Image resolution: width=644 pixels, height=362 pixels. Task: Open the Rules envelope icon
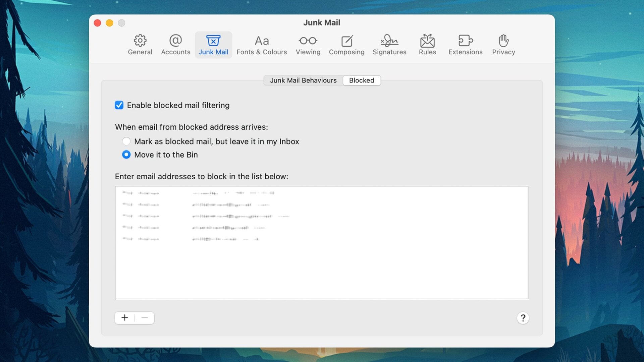427,45
